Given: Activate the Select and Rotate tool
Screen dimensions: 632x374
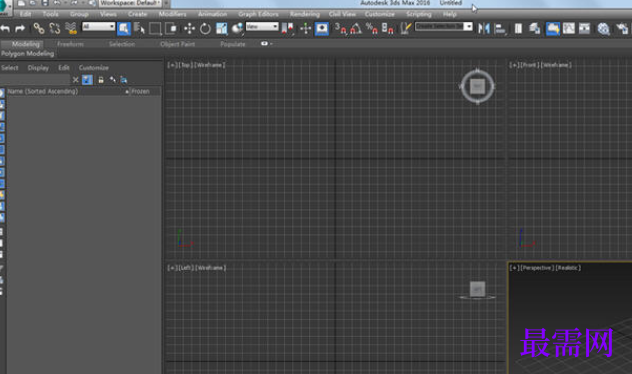Looking at the screenshot, I should point(205,29).
